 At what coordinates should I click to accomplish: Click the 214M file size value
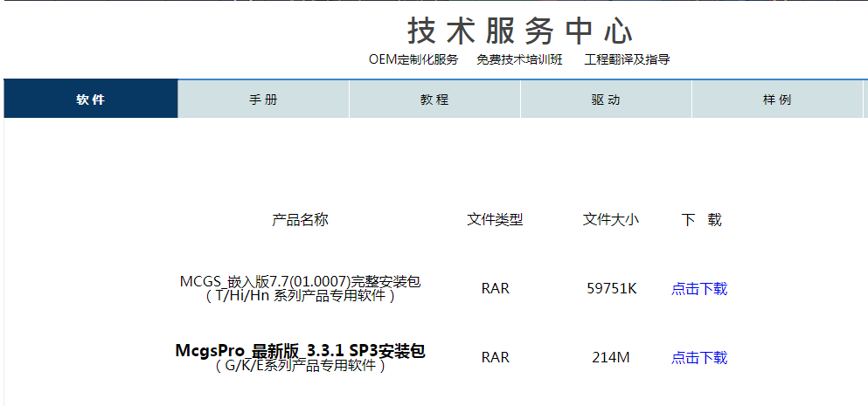tap(611, 358)
